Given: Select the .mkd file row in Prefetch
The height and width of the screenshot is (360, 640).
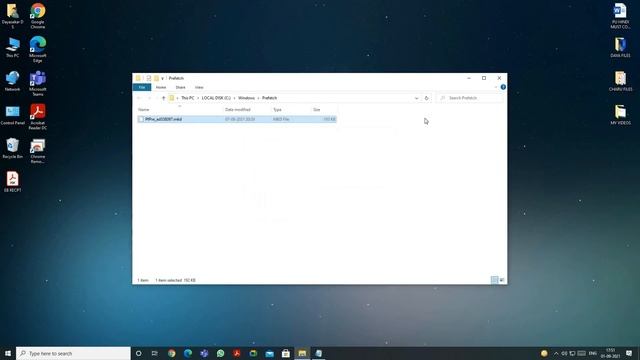Looking at the screenshot, I should click(237, 119).
